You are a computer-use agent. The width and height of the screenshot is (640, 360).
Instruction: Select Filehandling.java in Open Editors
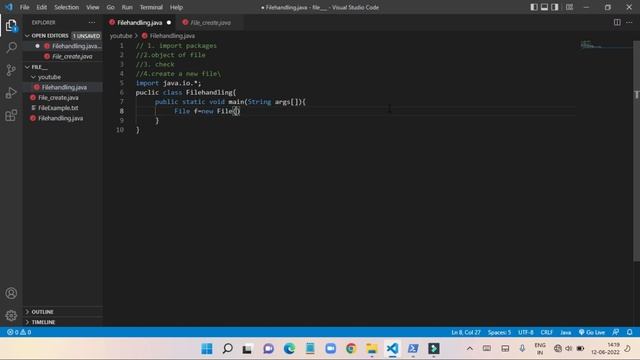(76, 46)
